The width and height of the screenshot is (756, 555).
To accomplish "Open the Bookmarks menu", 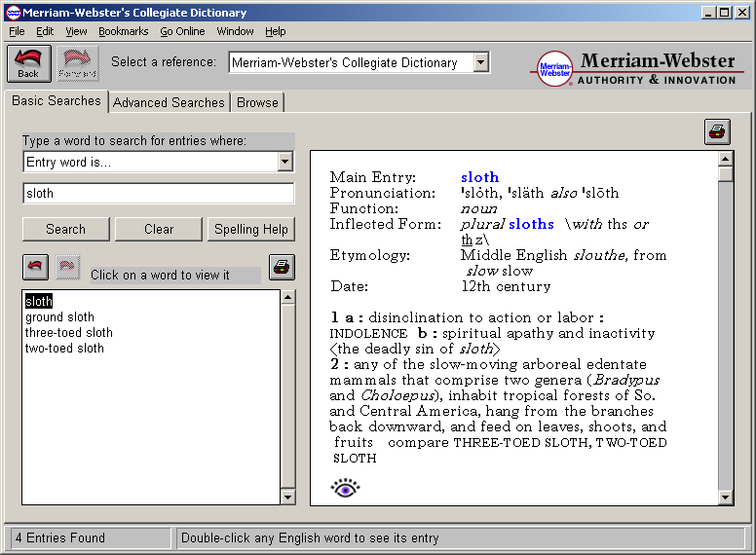I will tap(124, 31).
